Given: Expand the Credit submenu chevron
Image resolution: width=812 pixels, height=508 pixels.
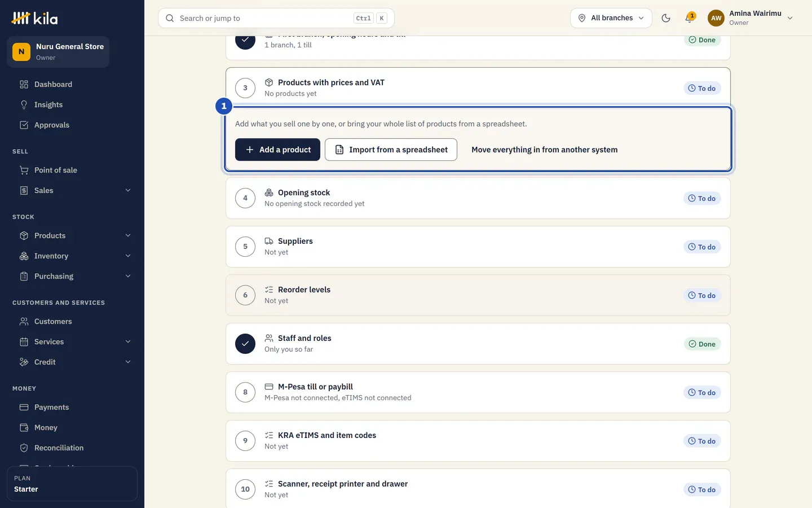Looking at the screenshot, I should pos(128,362).
